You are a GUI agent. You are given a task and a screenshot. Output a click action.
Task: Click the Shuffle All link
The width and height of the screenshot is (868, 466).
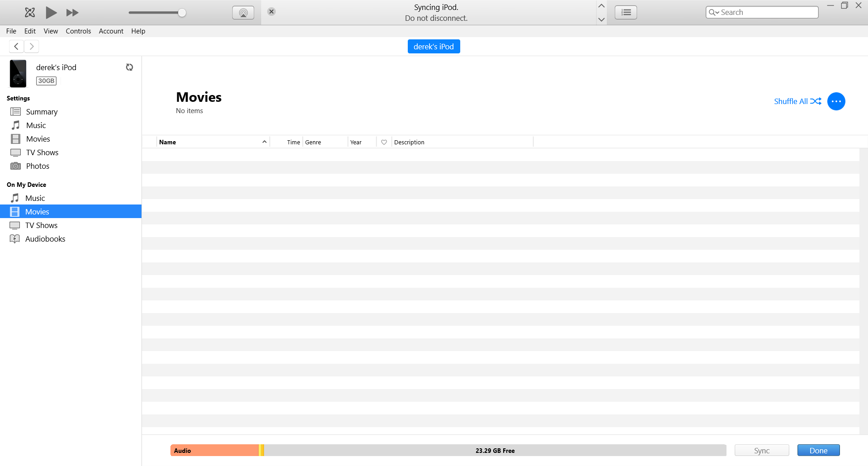(797, 101)
